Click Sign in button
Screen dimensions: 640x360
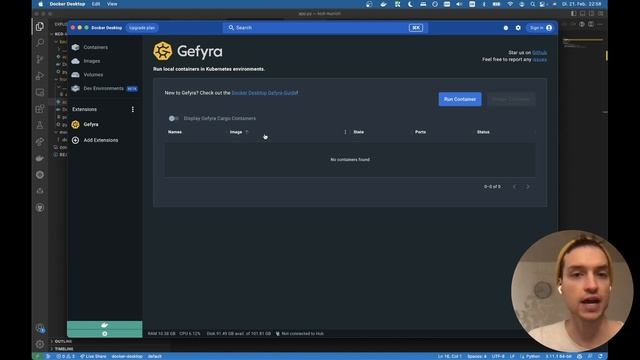click(541, 28)
